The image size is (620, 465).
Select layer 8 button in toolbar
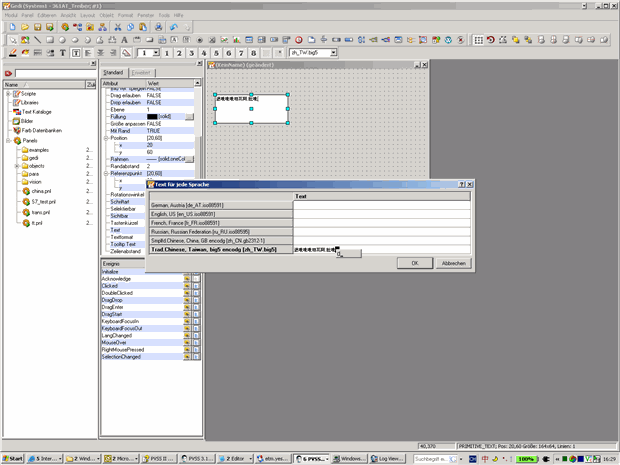[254, 52]
